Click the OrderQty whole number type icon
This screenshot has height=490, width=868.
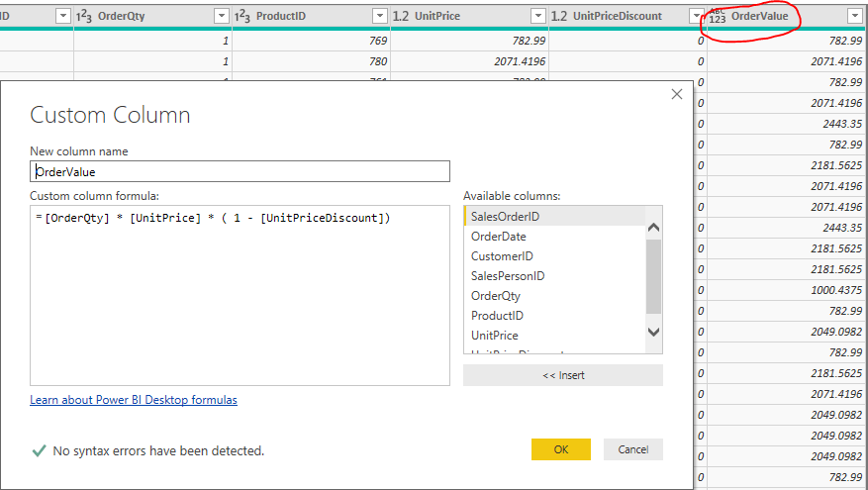coord(84,16)
